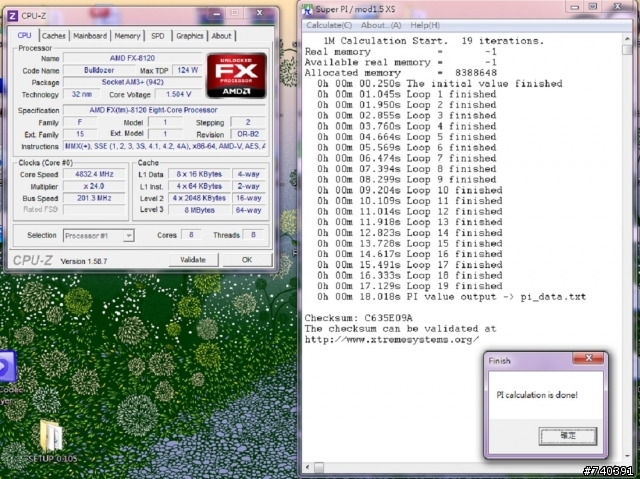Close the CPU-Z window
This screenshot has height=479, width=640.
tap(259, 13)
